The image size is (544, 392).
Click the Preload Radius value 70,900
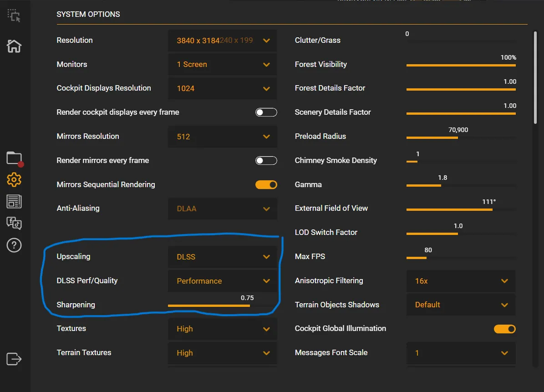[458, 130]
